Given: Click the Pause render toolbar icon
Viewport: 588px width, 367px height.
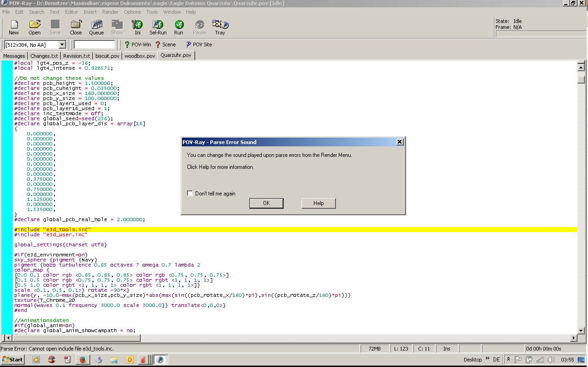Looking at the screenshot, I should 200,28.
